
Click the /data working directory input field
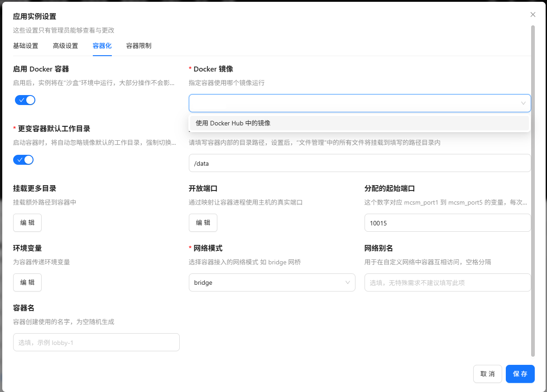coord(359,163)
